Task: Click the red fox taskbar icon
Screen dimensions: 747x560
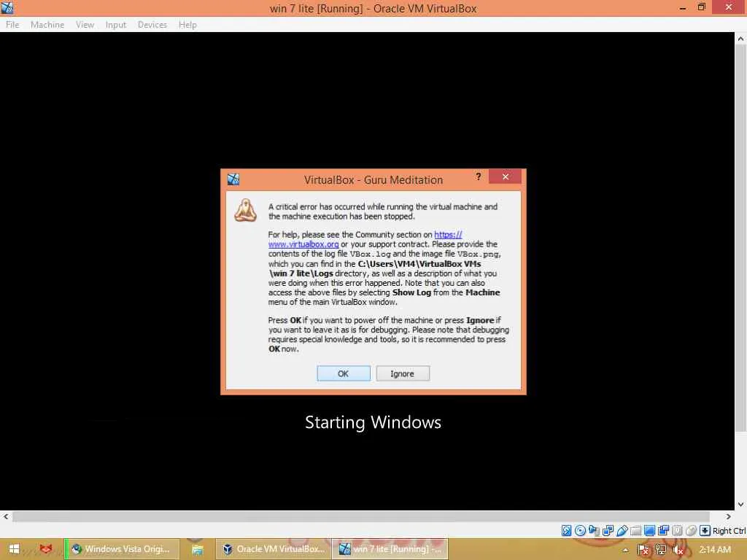Action: pyautogui.click(x=46, y=549)
